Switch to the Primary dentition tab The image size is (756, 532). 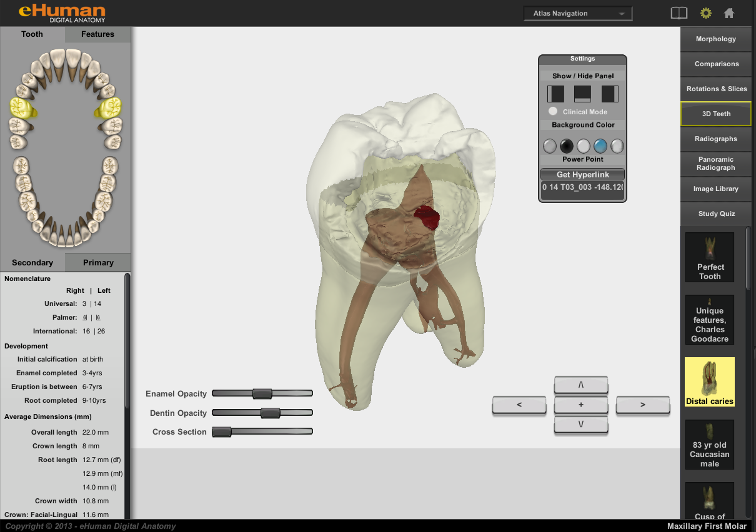[98, 263]
